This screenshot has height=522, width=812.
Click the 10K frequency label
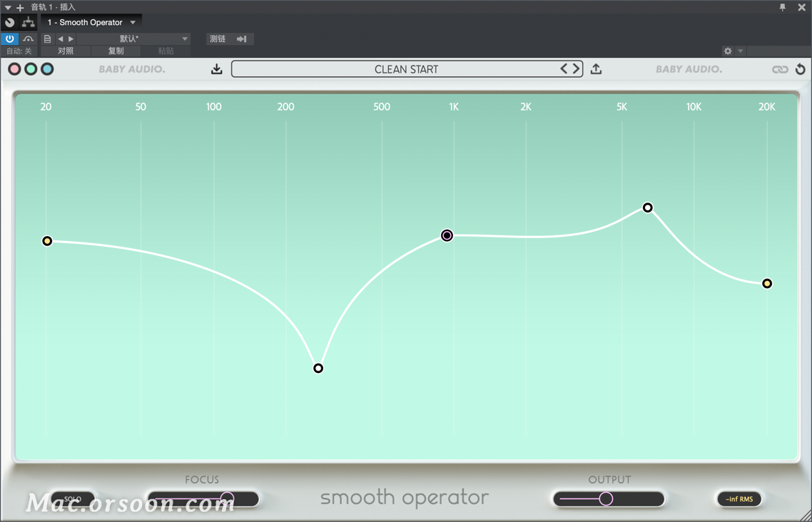[x=694, y=106]
